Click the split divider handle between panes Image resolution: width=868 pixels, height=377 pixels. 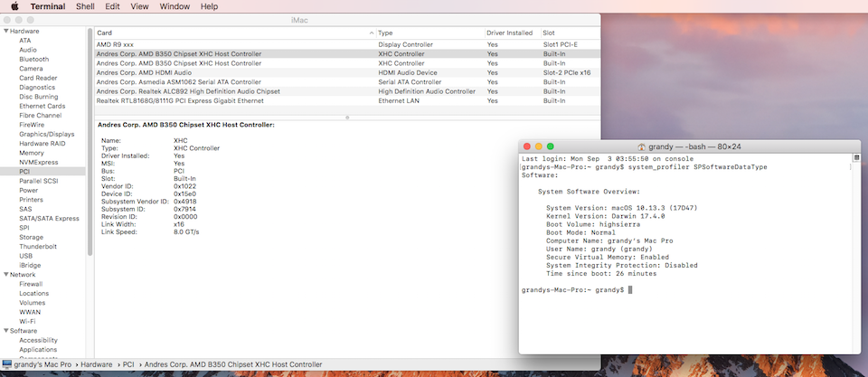click(347, 117)
